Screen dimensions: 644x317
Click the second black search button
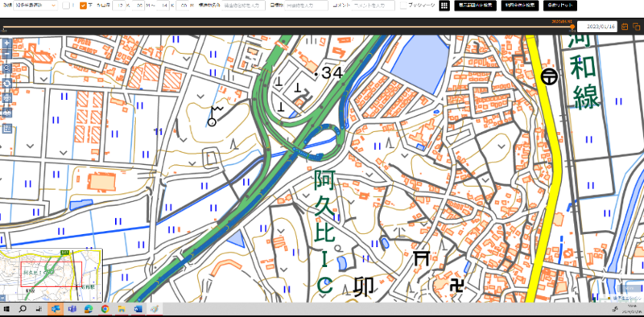coord(519,6)
